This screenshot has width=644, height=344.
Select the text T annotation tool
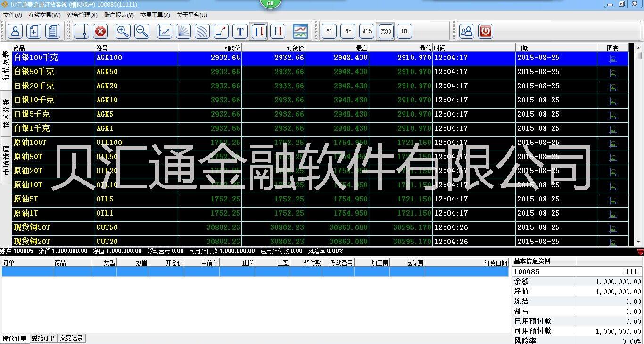coord(240,32)
